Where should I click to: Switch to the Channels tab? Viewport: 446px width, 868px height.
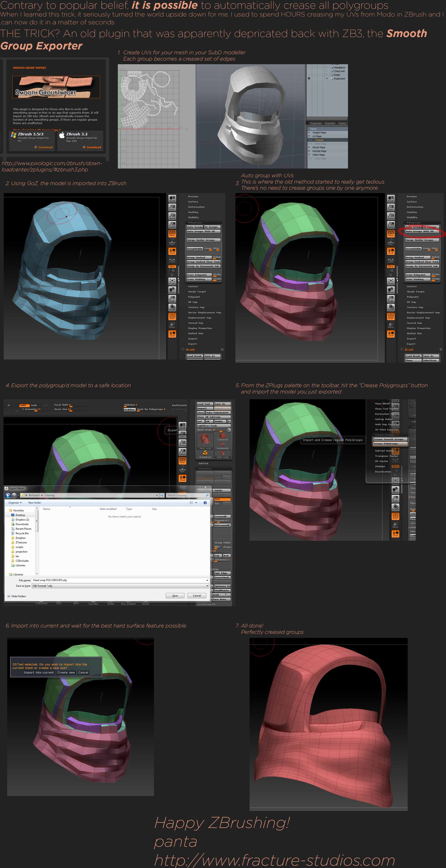[330, 123]
